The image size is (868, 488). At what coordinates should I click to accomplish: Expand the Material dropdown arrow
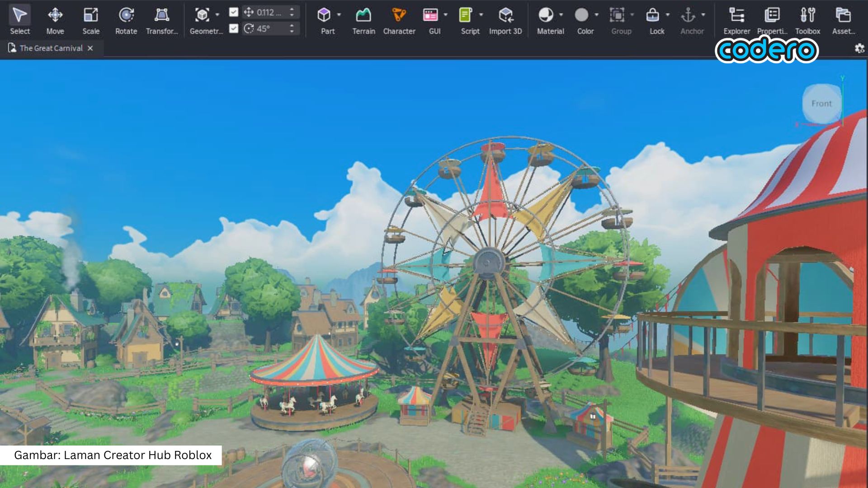[x=561, y=15]
